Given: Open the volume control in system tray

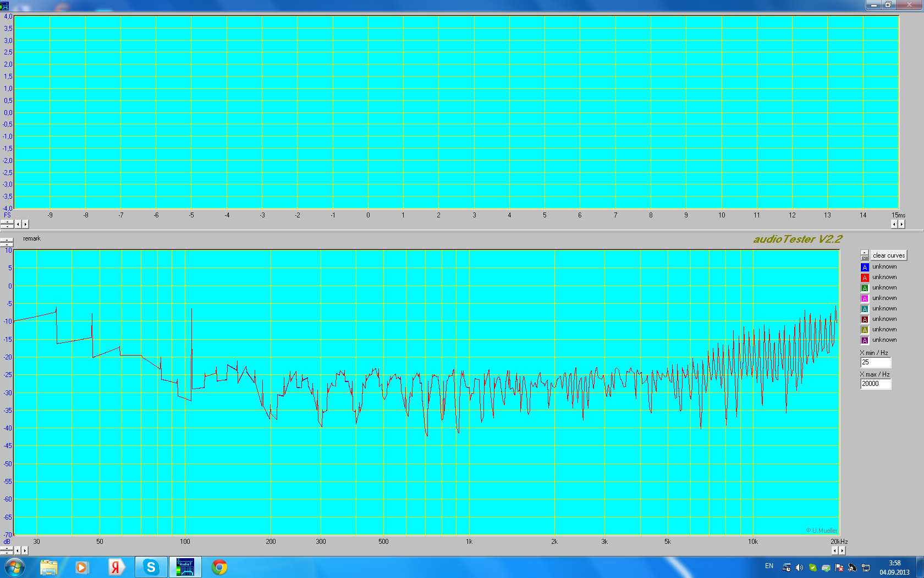Looking at the screenshot, I should [799, 568].
